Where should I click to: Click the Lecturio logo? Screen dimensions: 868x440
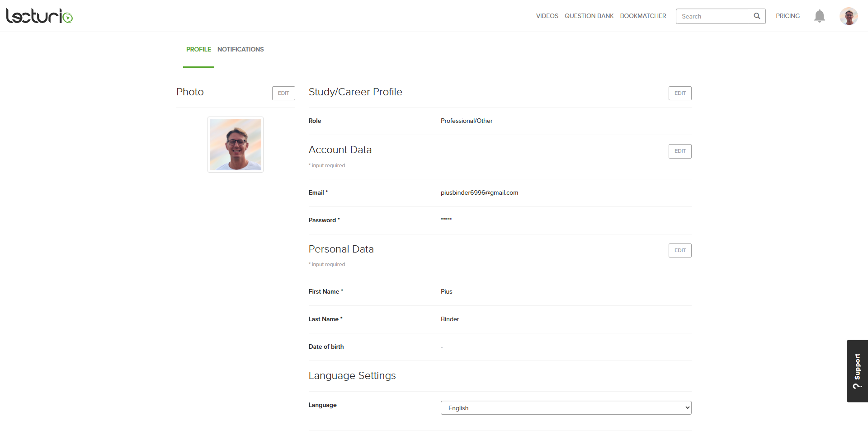click(39, 16)
